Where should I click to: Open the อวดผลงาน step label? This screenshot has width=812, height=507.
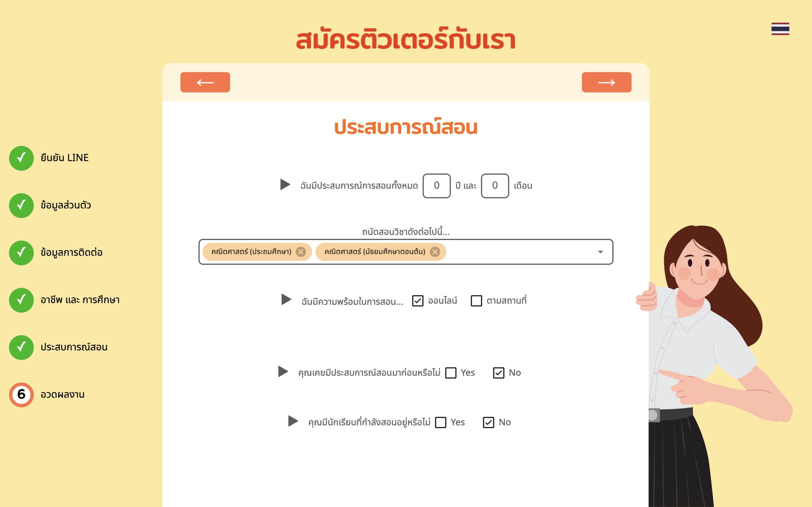(x=62, y=395)
